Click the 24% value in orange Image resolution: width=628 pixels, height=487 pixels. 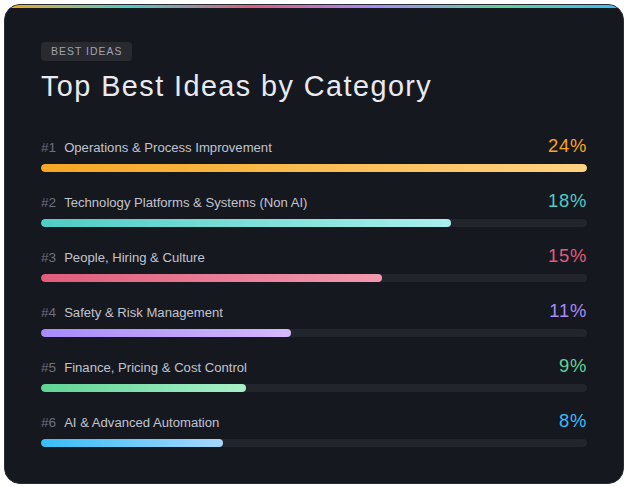567,146
